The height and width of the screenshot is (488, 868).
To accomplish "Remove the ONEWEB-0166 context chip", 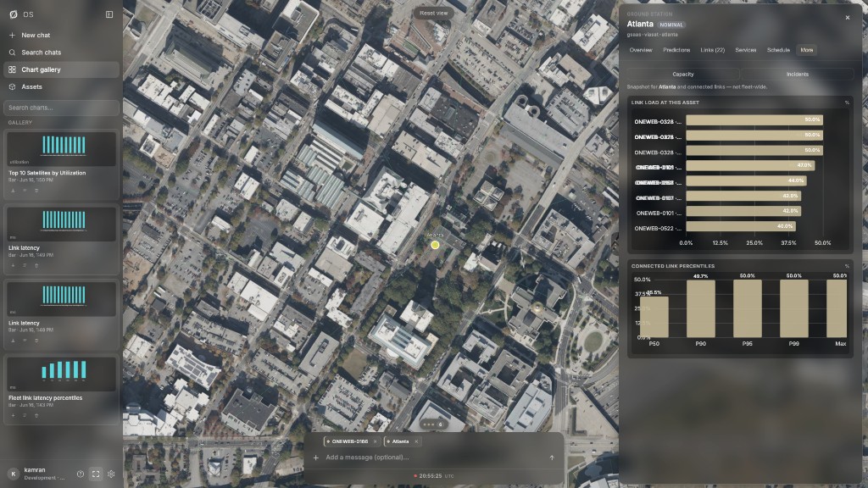I will click(375, 441).
